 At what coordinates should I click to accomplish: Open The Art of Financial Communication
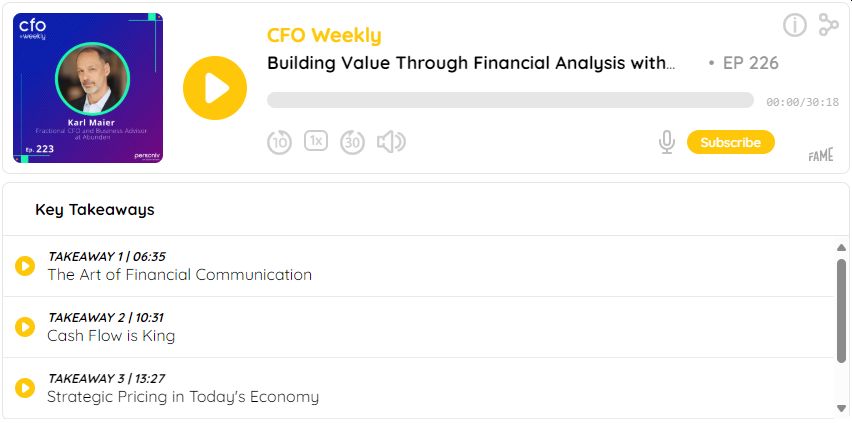coord(180,275)
